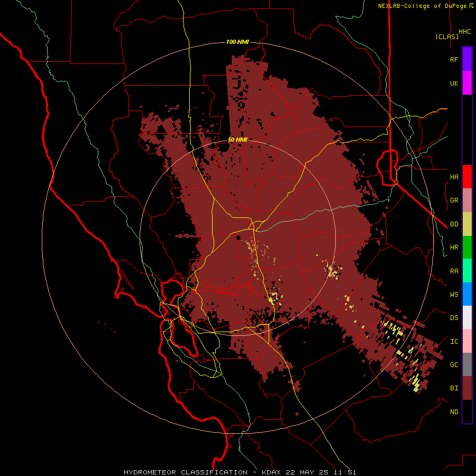Screen dimensions: 476x476
Task: Click the 'HR' legend label
Action: coord(454,248)
